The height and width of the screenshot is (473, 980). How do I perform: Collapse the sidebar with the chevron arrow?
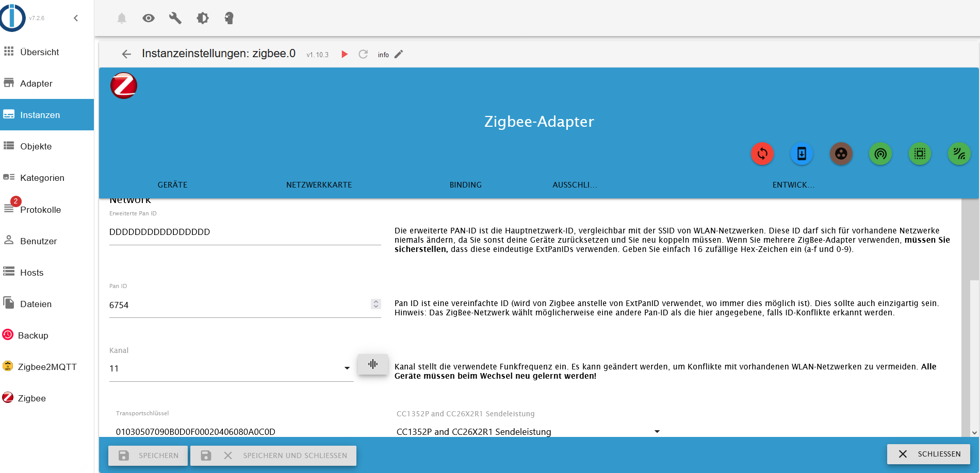click(76, 18)
